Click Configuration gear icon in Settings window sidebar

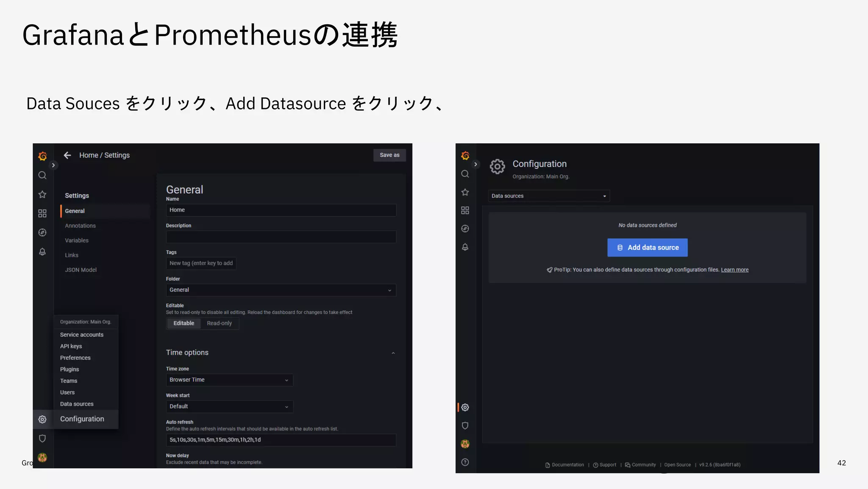click(x=42, y=419)
